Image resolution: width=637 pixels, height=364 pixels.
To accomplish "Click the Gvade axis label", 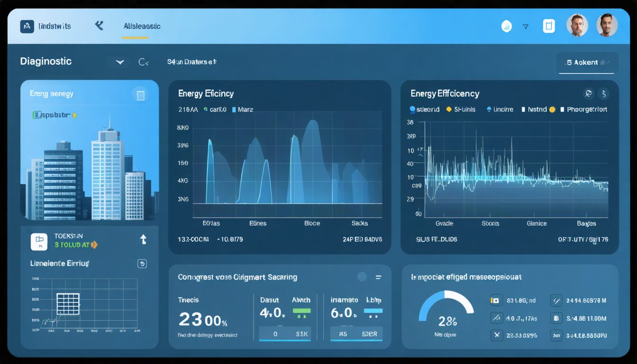I will tap(444, 223).
